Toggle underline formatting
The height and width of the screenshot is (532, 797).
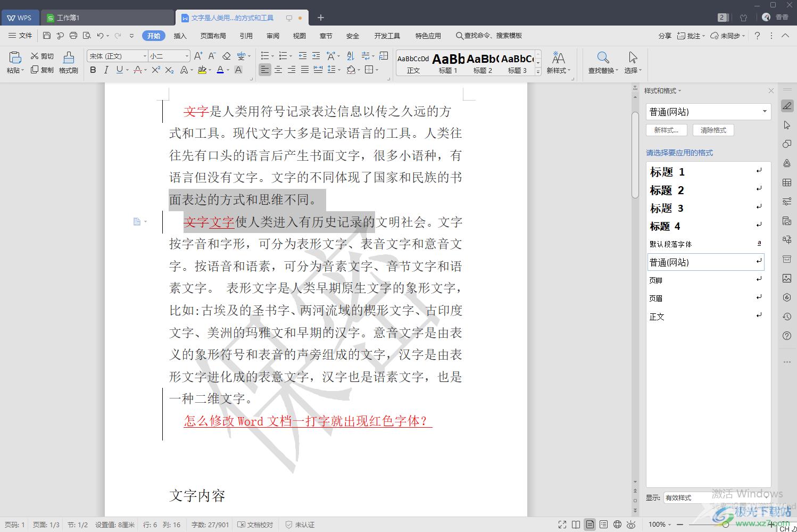click(x=119, y=70)
